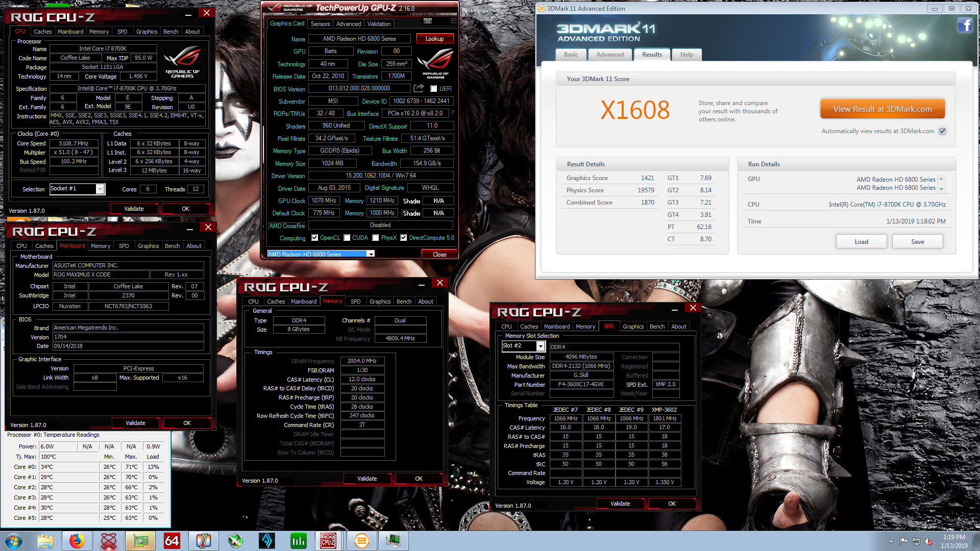Image resolution: width=980 pixels, height=551 pixels.
Task: Toggle the DirectCompute 5.0 checkbox
Action: coord(404,238)
